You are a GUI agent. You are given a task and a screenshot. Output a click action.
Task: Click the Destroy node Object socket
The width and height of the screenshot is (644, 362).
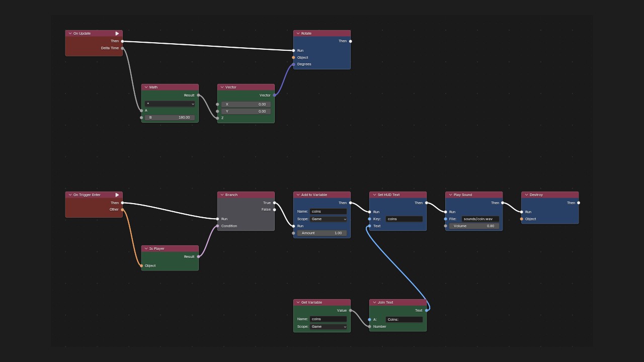tap(522, 219)
